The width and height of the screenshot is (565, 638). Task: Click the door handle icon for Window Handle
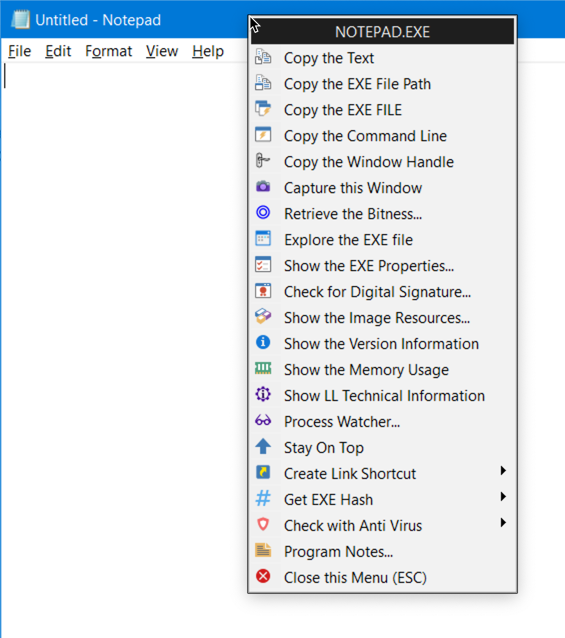263,160
